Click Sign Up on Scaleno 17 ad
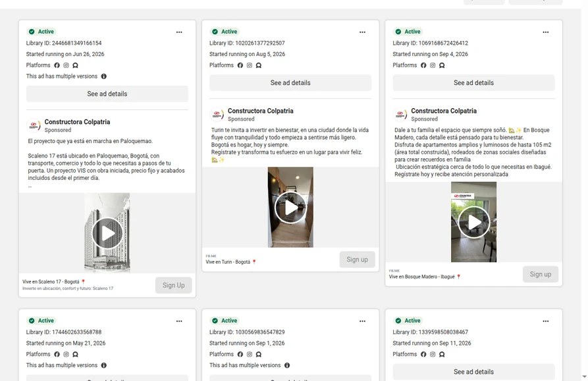This screenshot has height=381, width=588. tap(174, 285)
